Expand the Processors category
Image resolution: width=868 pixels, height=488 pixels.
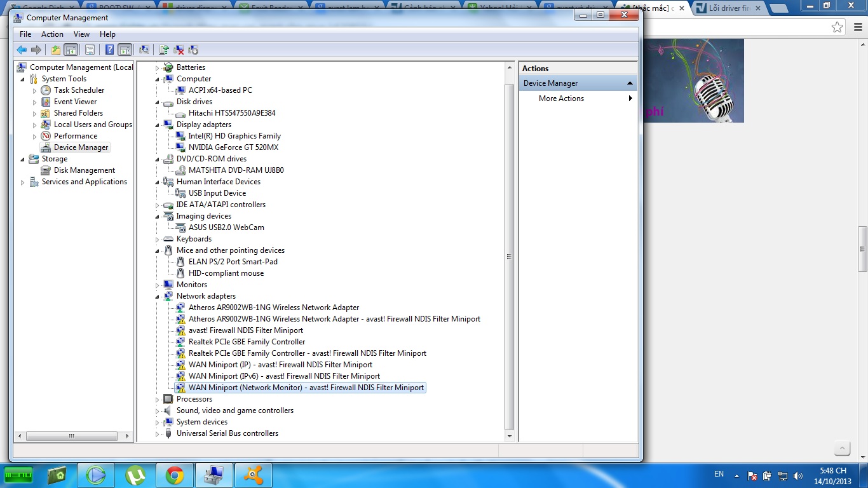[158, 400]
